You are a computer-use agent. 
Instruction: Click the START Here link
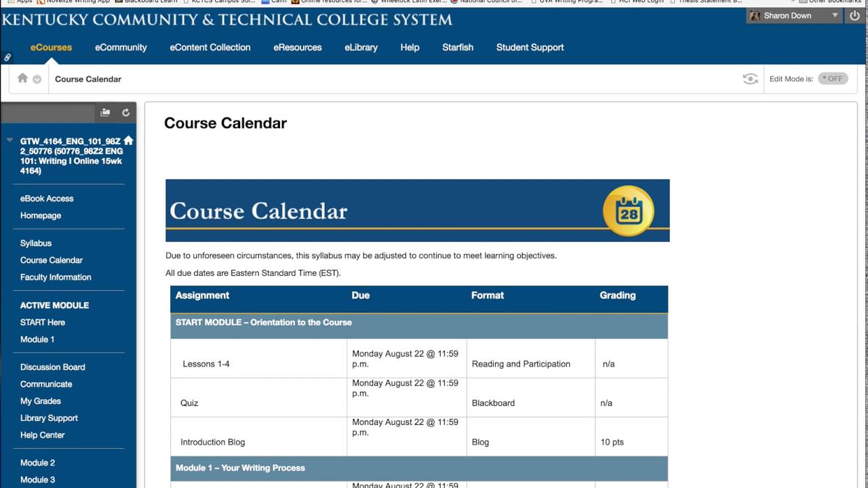coord(43,323)
